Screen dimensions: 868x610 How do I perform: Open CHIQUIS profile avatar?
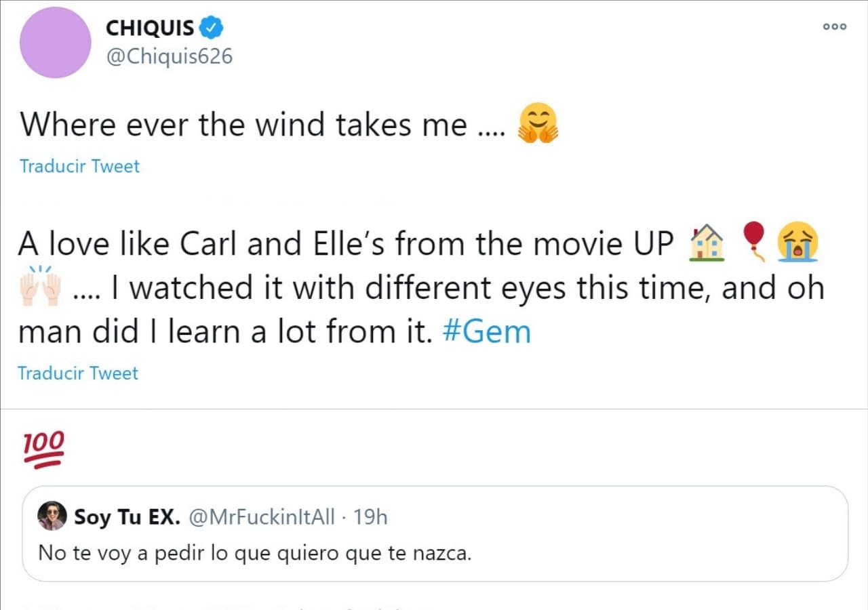pos(55,42)
